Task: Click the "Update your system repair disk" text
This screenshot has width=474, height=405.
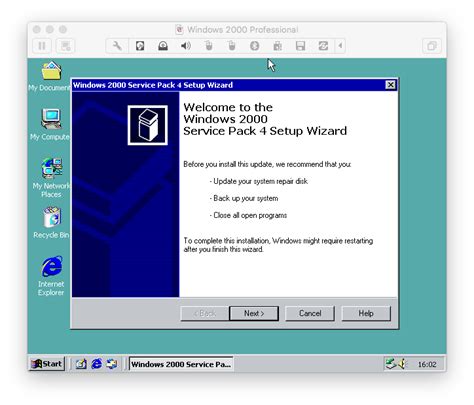Action: pos(260,181)
